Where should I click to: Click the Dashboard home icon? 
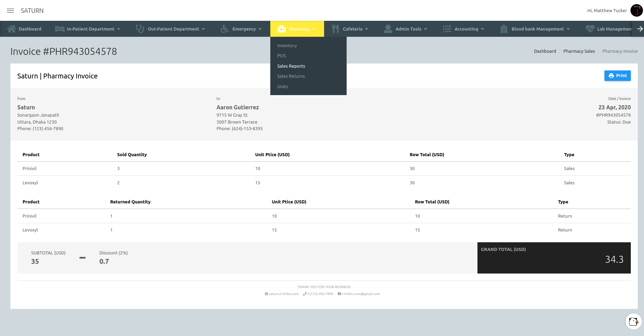(x=11, y=29)
